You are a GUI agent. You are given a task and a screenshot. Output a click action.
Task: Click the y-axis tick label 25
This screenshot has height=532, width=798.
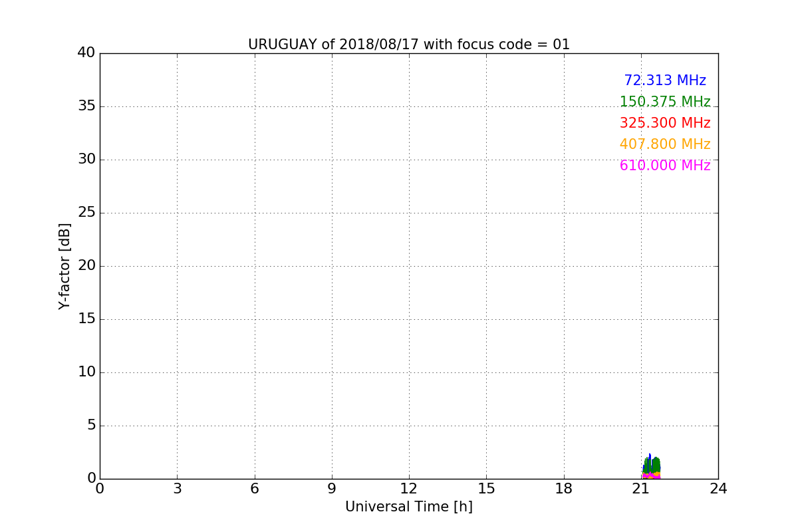point(86,212)
